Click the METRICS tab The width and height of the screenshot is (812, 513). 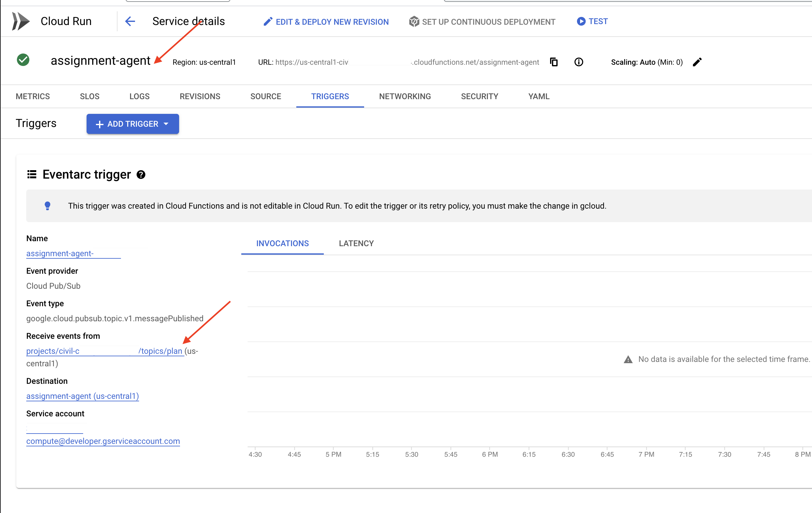33,96
